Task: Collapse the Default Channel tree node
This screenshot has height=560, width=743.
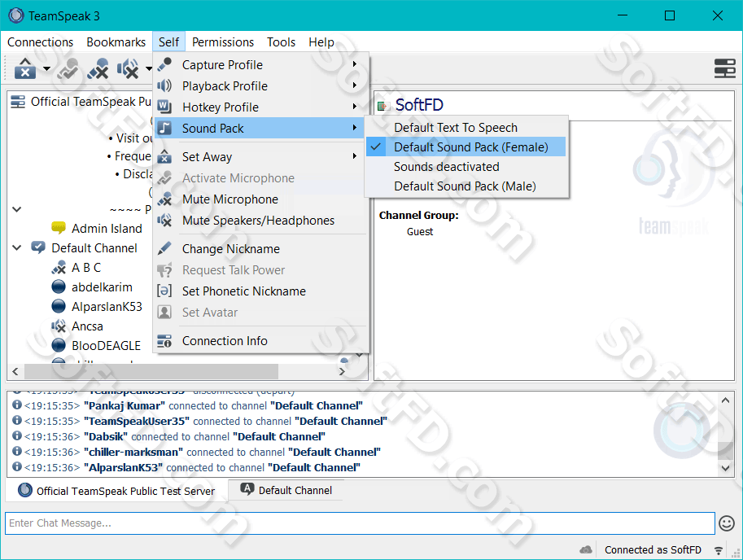Action: [x=17, y=247]
